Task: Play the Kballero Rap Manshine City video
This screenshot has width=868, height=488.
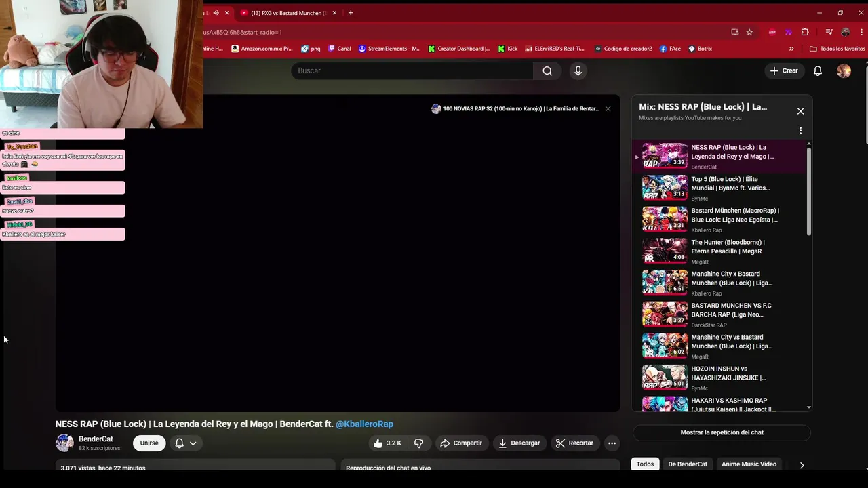Action: 719,283
